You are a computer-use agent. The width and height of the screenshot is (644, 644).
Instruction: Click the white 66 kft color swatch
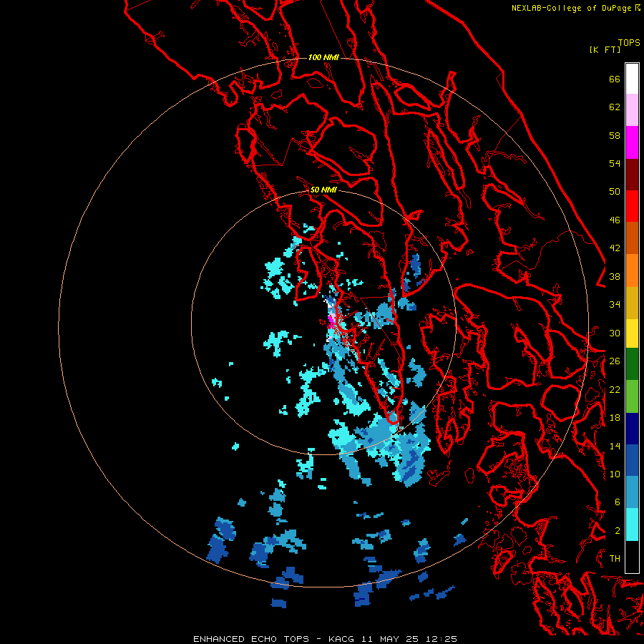click(x=632, y=79)
